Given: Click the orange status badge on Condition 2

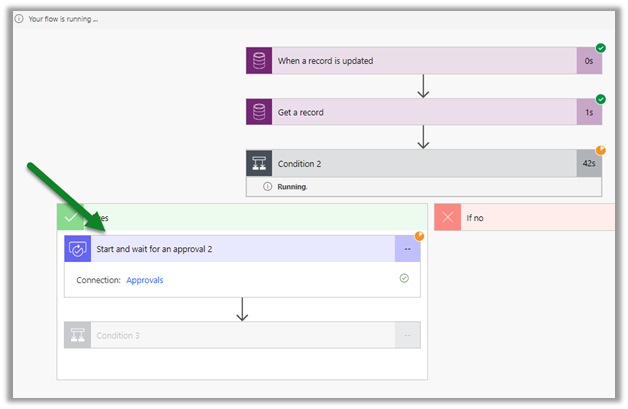Looking at the screenshot, I should [601, 150].
